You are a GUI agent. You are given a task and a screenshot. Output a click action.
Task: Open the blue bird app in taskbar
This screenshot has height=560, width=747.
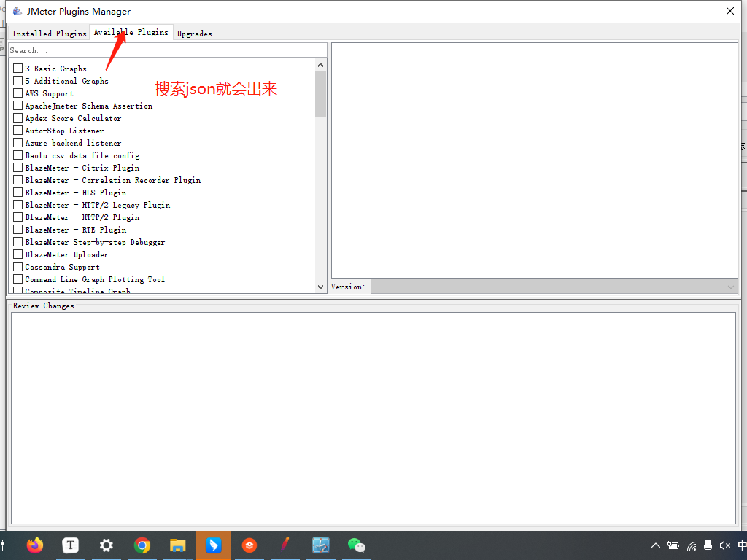click(x=214, y=545)
